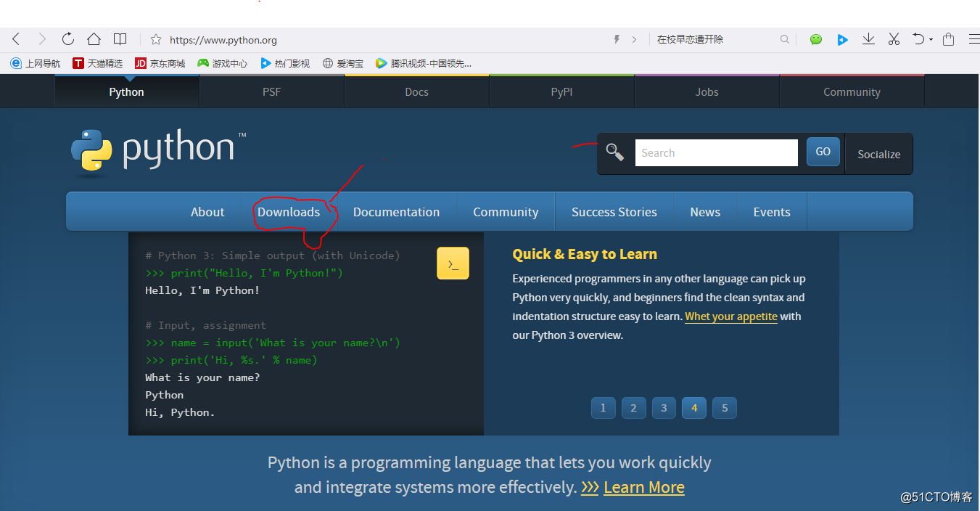Open the reading mode book icon
Image resolution: width=980 pixels, height=511 pixels.
point(120,39)
